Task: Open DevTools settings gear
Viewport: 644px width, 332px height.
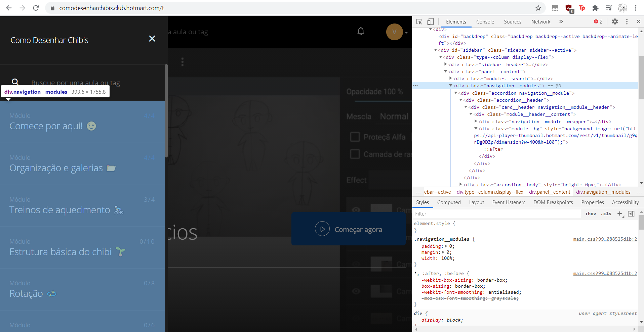Action: coord(615,21)
